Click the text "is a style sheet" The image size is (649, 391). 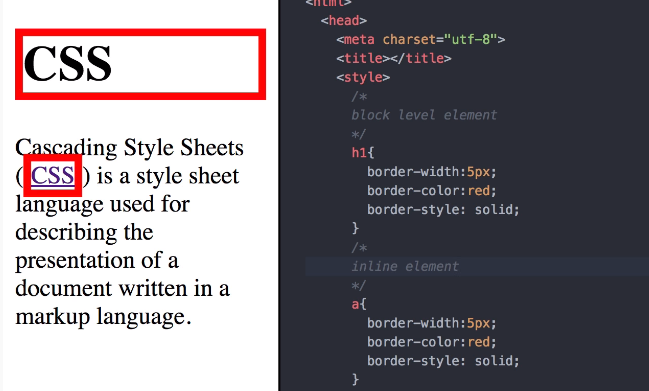(x=168, y=176)
